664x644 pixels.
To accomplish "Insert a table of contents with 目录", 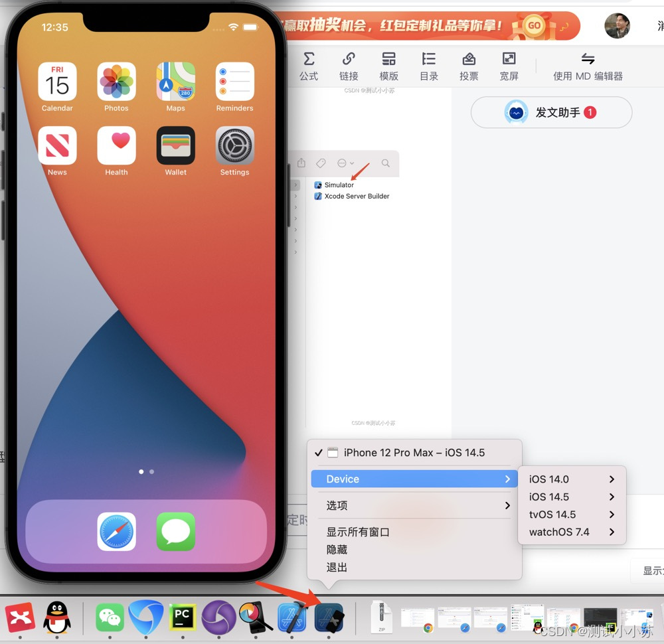I will click(x=428, y=66).
